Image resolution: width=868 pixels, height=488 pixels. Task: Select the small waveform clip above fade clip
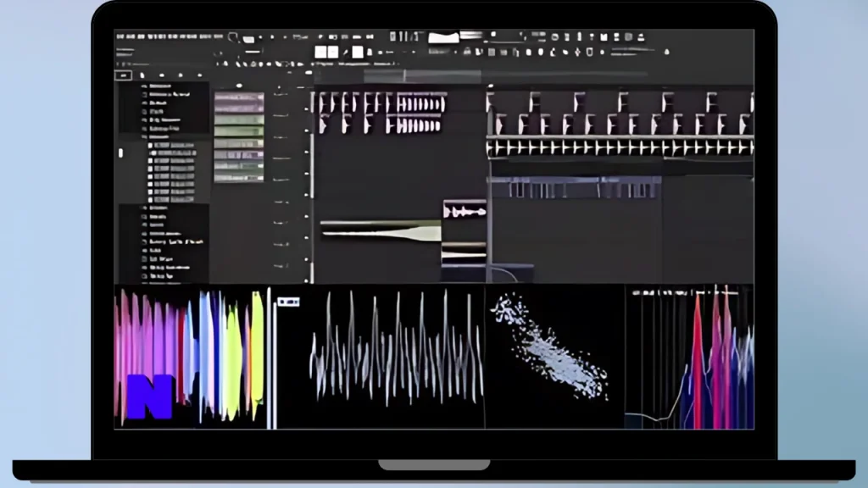point(465,211)
